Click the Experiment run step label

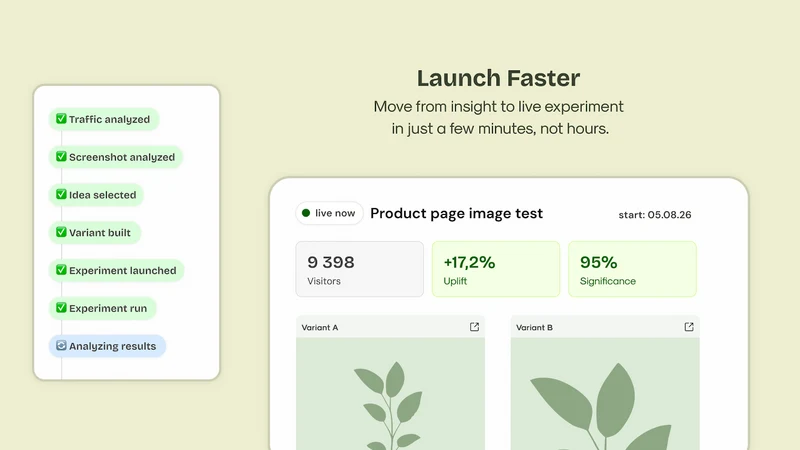click(108, 308)
